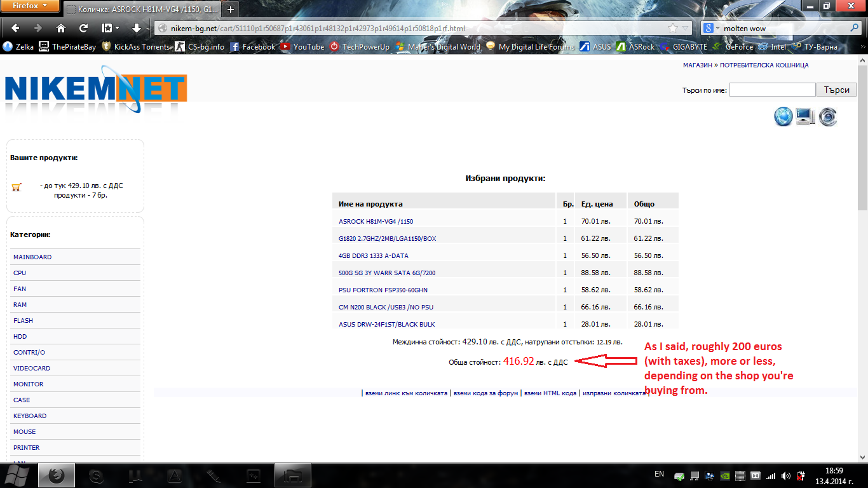Click вземи HTML кода link

550,393
